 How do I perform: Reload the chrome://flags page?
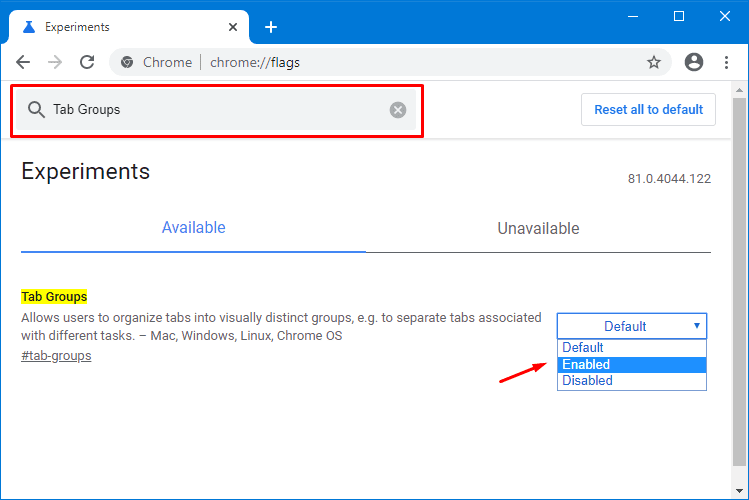[x=87, y=62]
